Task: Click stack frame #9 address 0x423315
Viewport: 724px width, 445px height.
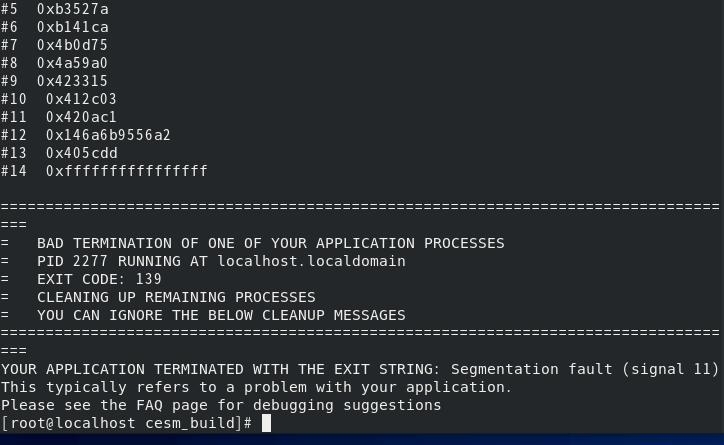Action: [x=72, y=81]
